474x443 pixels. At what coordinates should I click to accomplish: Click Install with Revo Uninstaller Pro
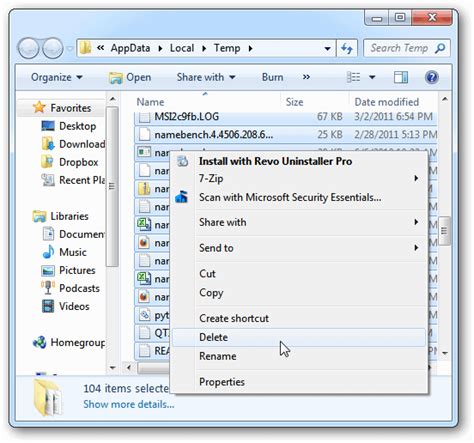tap(299, 161)
